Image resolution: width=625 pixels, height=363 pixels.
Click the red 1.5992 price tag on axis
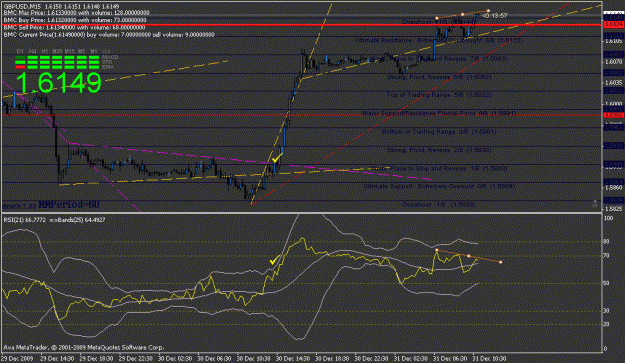tap(613, 115)
